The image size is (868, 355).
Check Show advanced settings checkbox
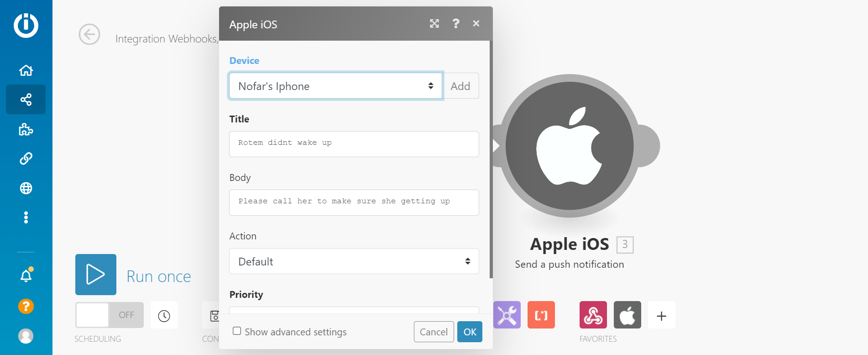[x=237, y=331]
